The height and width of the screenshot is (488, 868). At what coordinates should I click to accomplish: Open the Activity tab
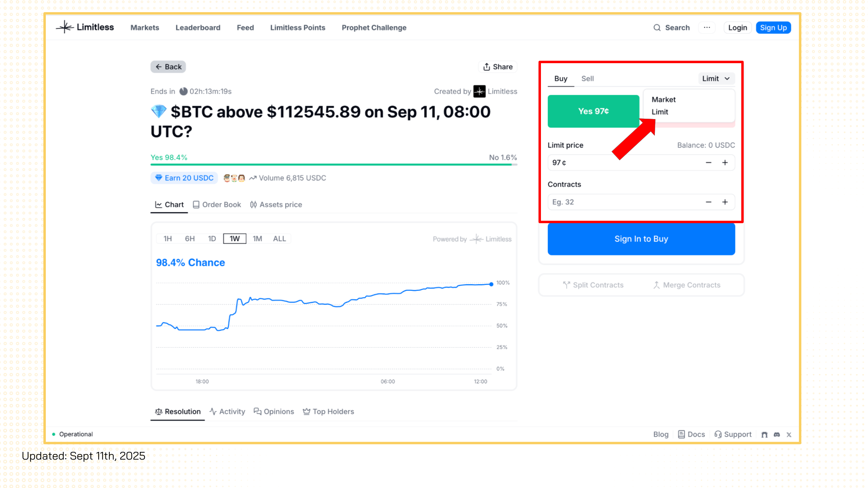pyautogui.click(x=227, y=412)
